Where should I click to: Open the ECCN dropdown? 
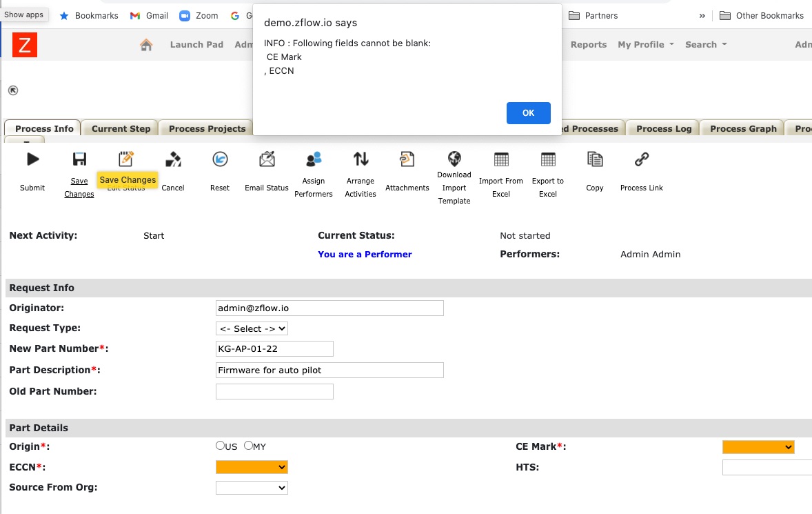(252, 466)
